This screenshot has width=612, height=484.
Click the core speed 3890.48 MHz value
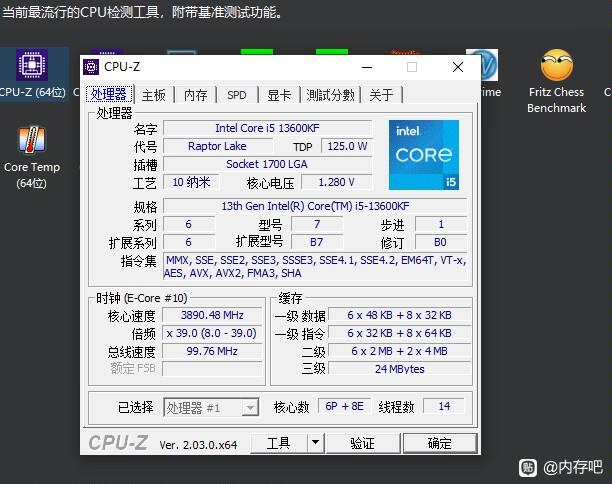pos(212,315)
